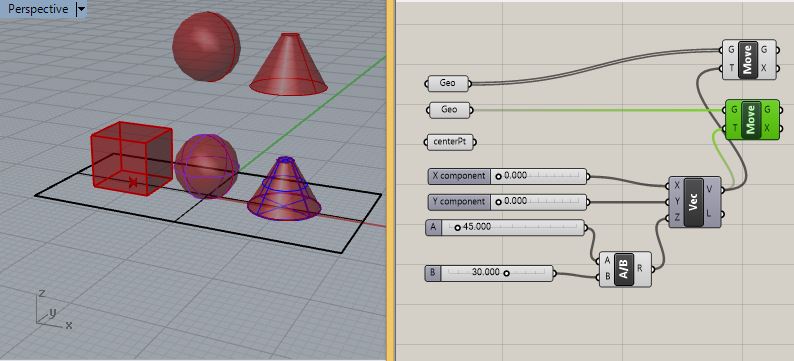Click the Y component slider knob
Image resolution: width=794 pixels, height=361 pixels.
(499, 202)
